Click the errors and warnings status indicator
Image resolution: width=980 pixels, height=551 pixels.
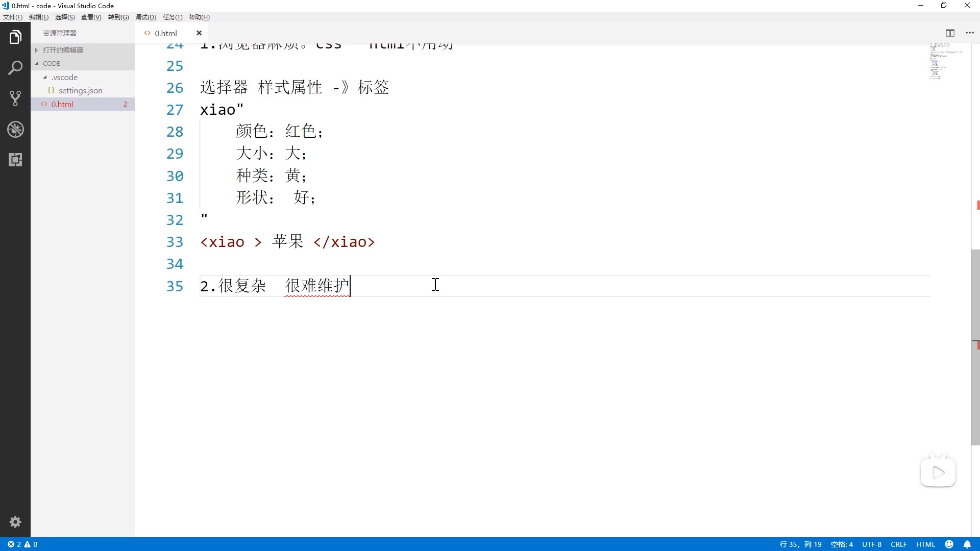pos(22,544)
